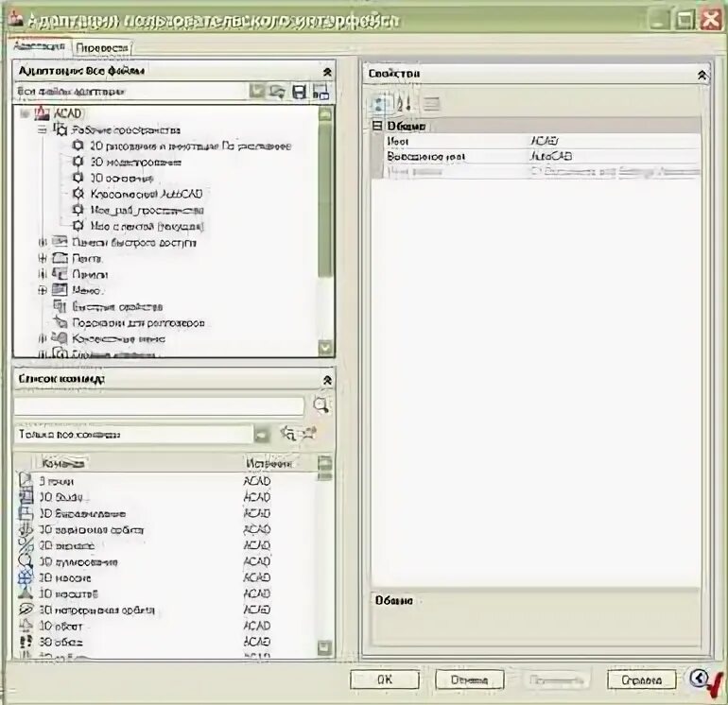Click the Выводимое имя AutoCAD value
This screenshot has height=705, width=728.
(x=551, y=157)
